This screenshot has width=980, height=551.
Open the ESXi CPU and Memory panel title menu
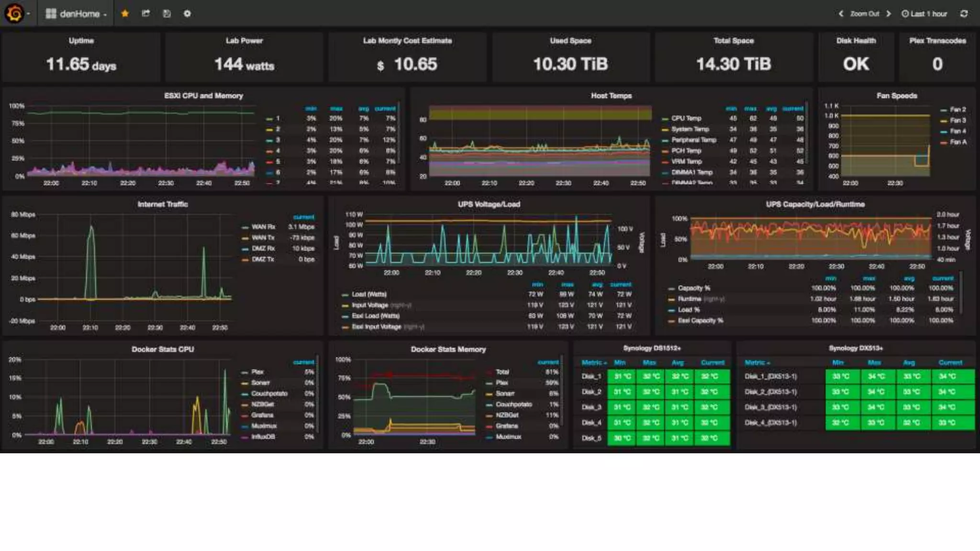pyautogui.click(x=203, y=96)
